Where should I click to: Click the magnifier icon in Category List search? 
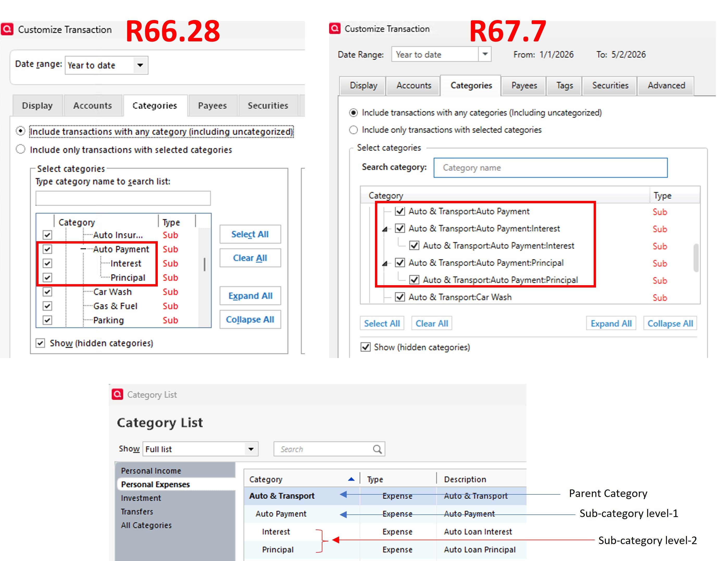point(377,449)
